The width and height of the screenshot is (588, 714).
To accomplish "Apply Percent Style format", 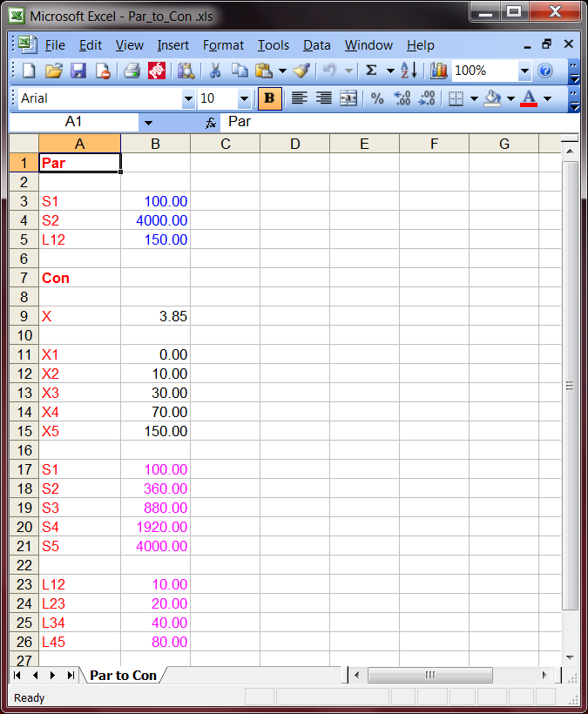I will (x=377, y=98).
